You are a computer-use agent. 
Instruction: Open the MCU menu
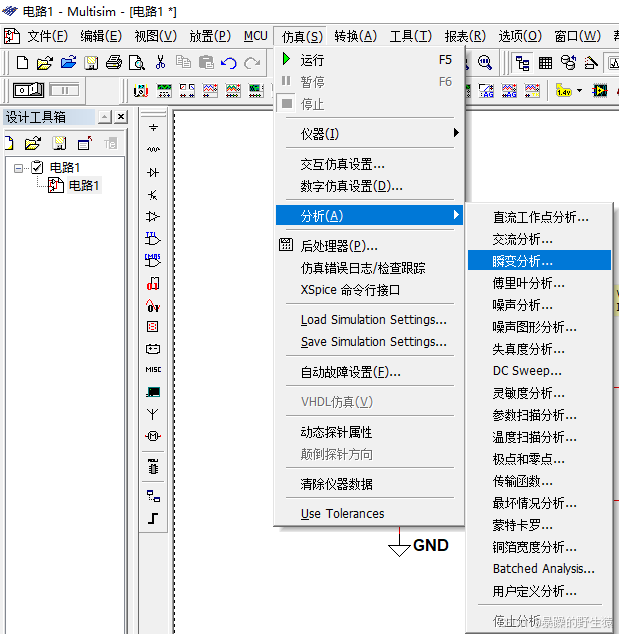256,36
